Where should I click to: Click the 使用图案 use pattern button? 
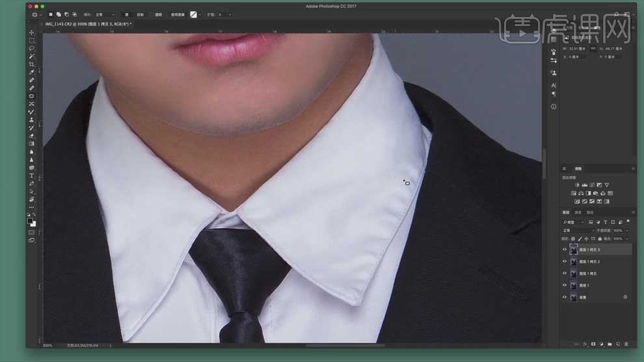(x=178, y=15)
